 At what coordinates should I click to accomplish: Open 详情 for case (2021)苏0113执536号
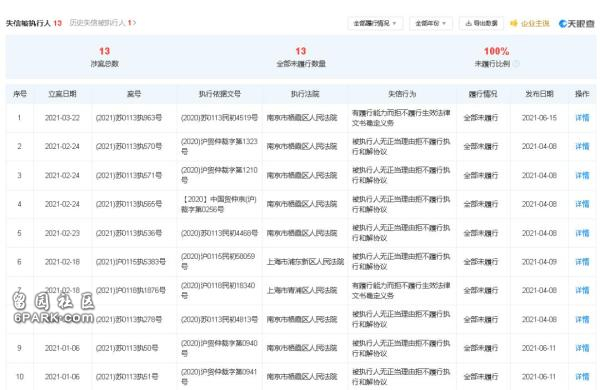point(582,233)
